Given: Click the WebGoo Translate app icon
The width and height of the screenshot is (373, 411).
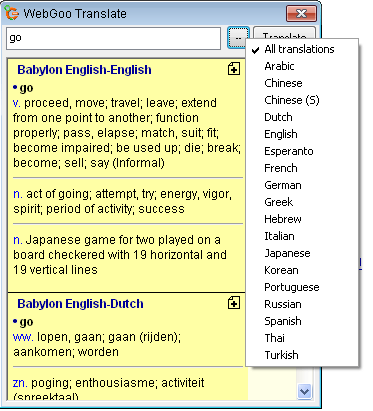Looking at the screenshot, I should (x=12, y=13).
